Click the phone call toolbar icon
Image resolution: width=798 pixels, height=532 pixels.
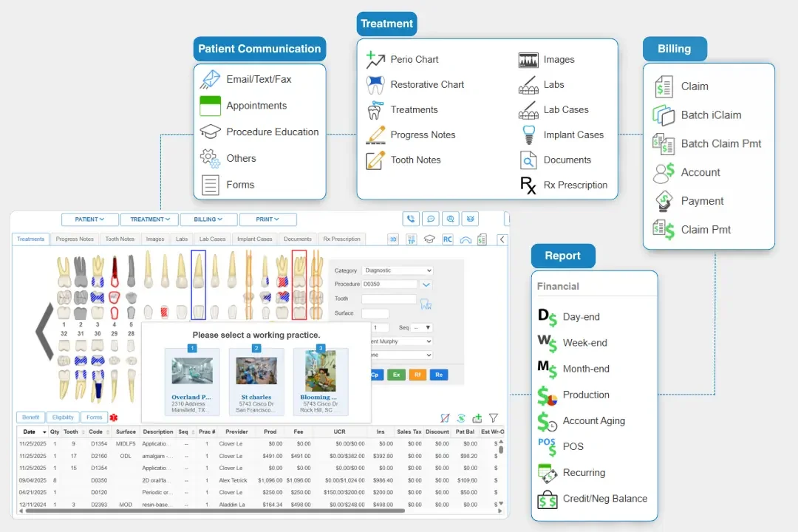tap(410, 219)
